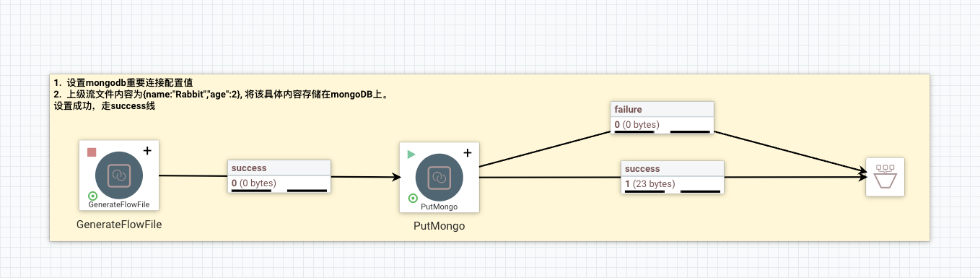
Task: Click the green play triangle on PutMongo
Action: click(411, 155)
